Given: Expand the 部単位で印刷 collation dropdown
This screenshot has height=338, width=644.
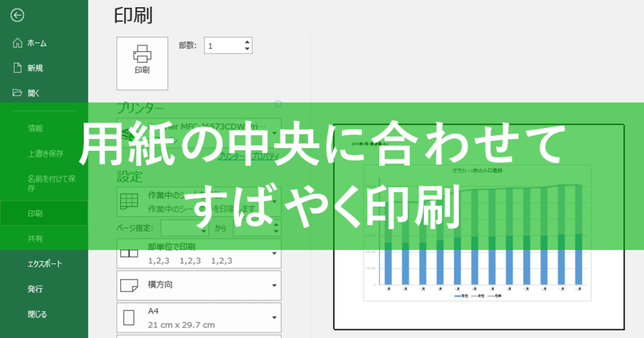Looking at the screenshot, I should click(274, 253).
